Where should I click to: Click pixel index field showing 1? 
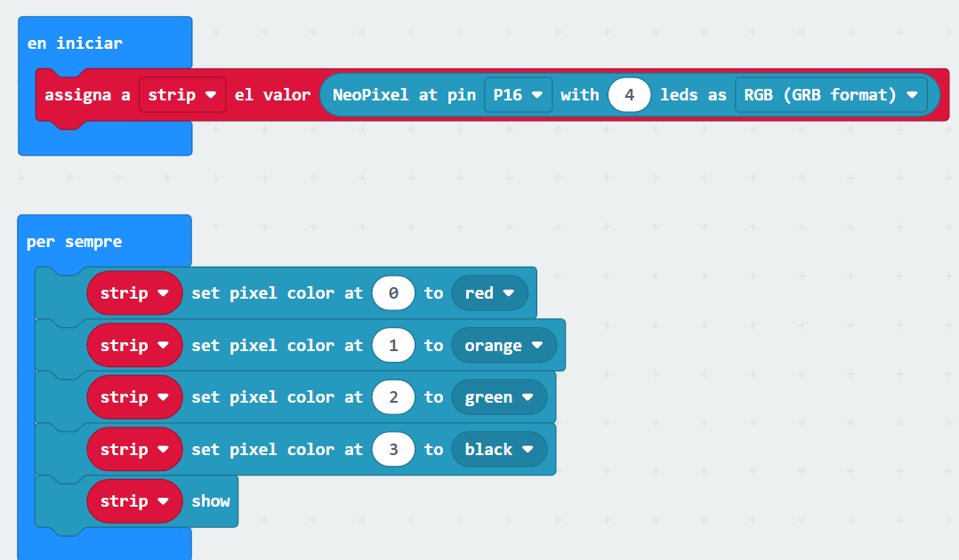pos(393,345)
